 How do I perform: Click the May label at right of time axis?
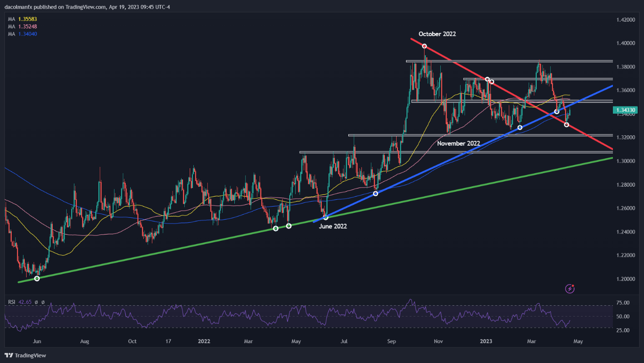tap(578, 341)
